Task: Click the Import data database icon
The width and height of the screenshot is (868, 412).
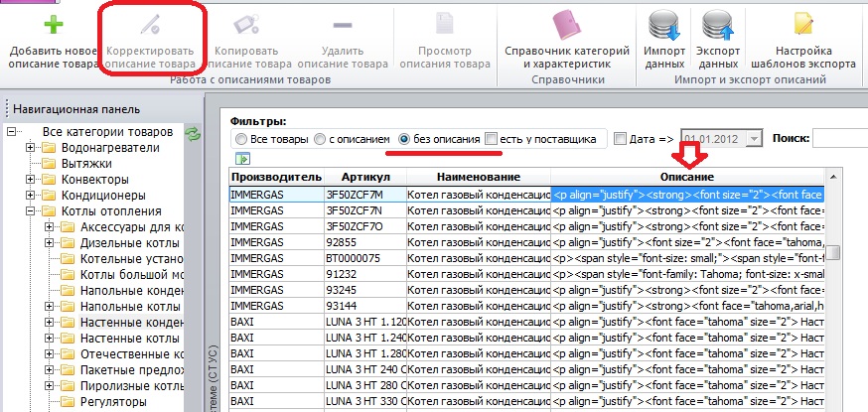Action: 664,26
